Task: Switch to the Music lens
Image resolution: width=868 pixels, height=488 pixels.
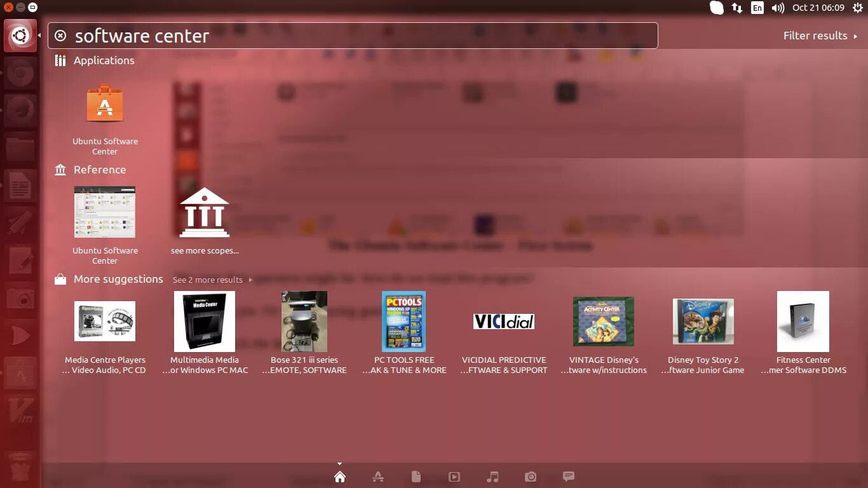Action: click(492, 477)
